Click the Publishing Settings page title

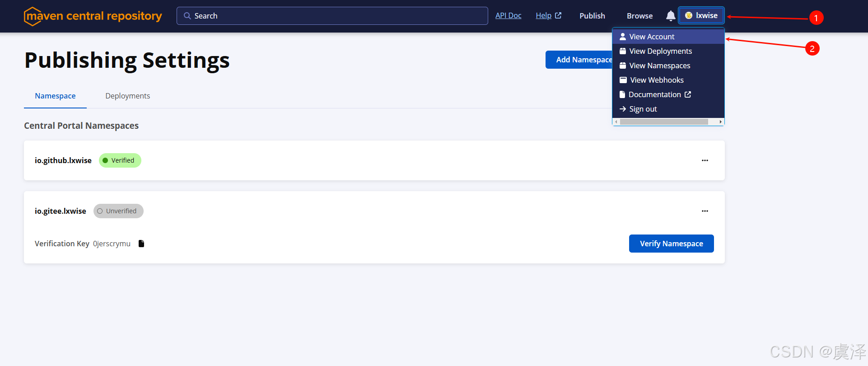[127, 60]
